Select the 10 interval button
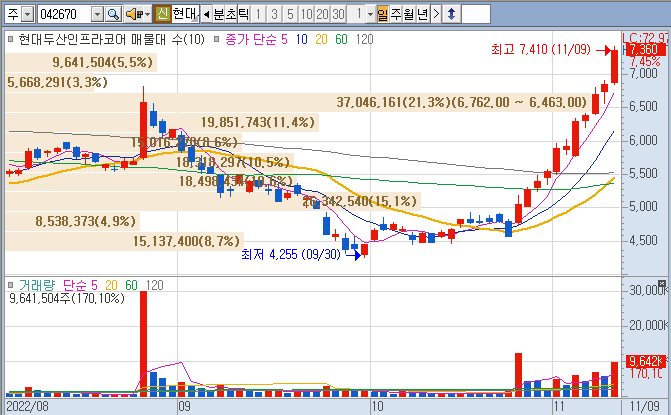Image resolution: width=671 pixels, height=415 pixels. pos(306,15)
